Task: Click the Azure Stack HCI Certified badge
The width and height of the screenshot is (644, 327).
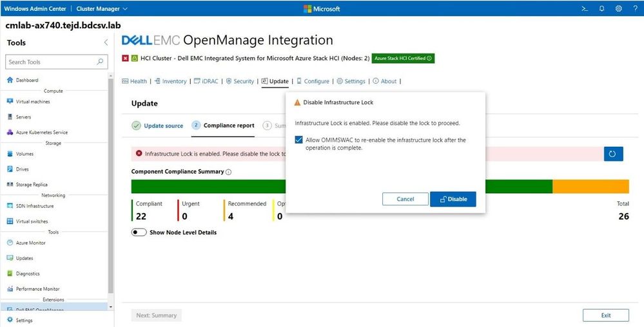Action: click(403, 59)
